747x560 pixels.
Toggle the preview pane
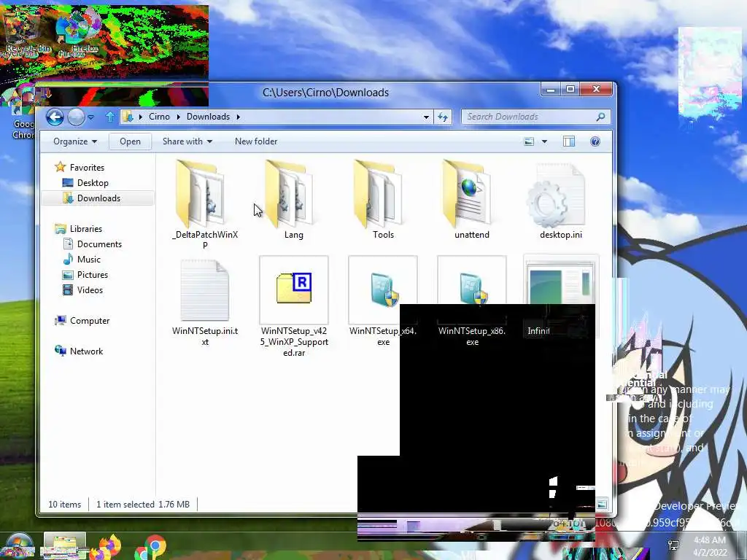point(569,141)
